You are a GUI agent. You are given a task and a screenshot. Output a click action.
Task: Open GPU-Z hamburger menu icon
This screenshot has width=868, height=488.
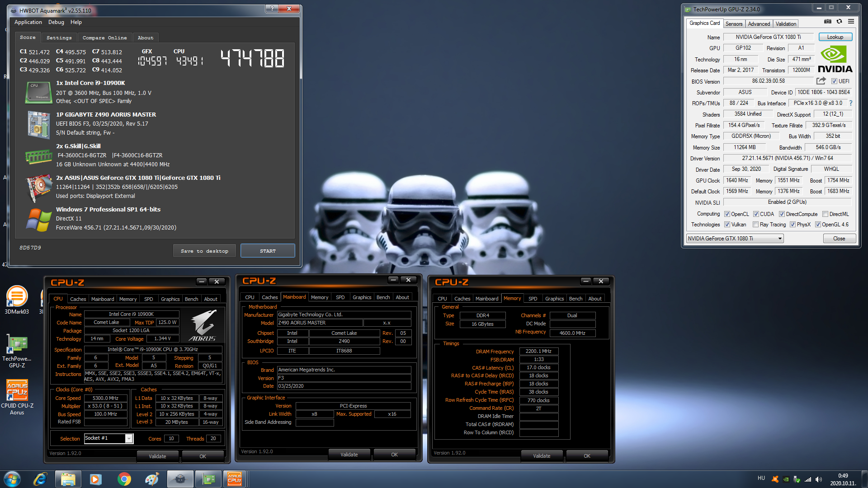(x=851, y=21)
